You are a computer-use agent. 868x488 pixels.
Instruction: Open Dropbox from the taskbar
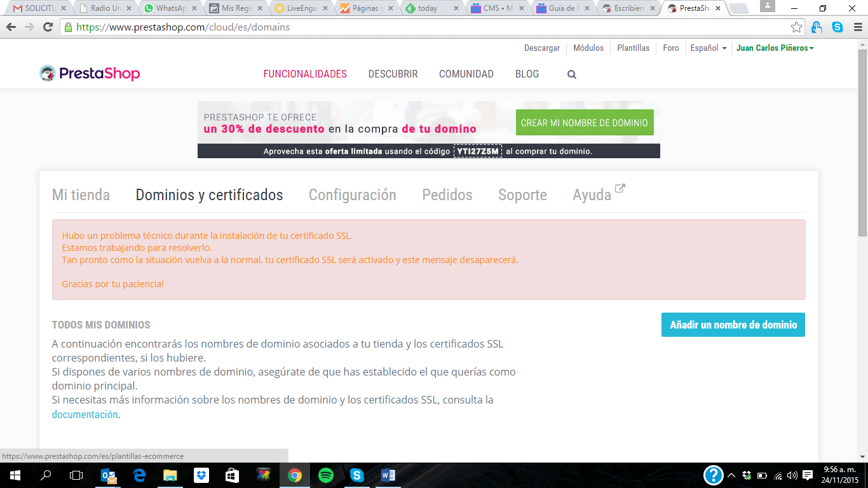click(x=201, y=475)
